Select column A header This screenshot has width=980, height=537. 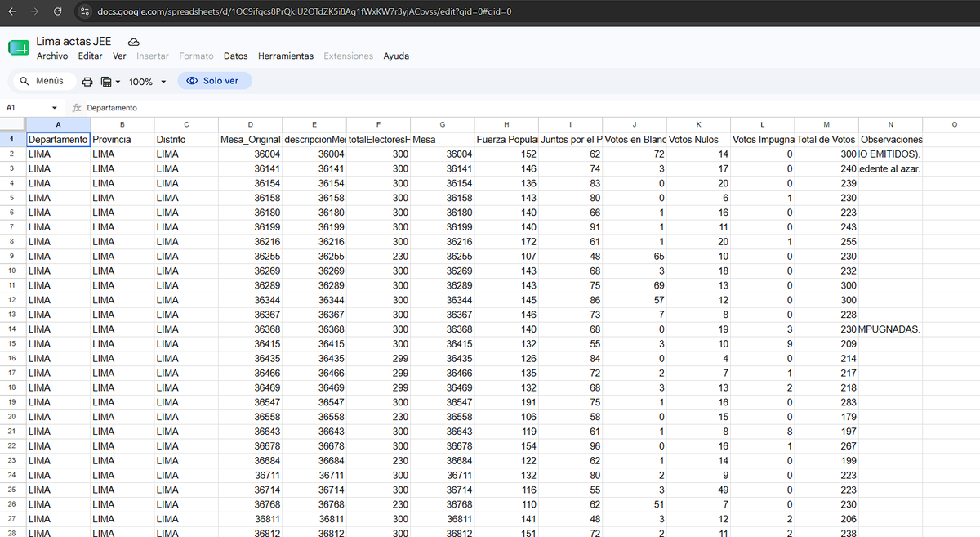(58, 124)
